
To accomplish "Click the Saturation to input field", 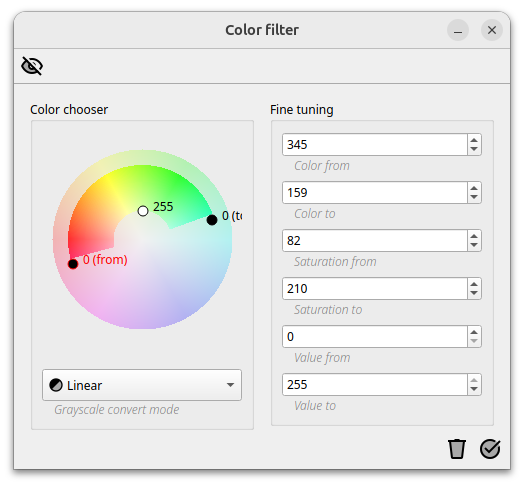I will (x=375, y=288).
